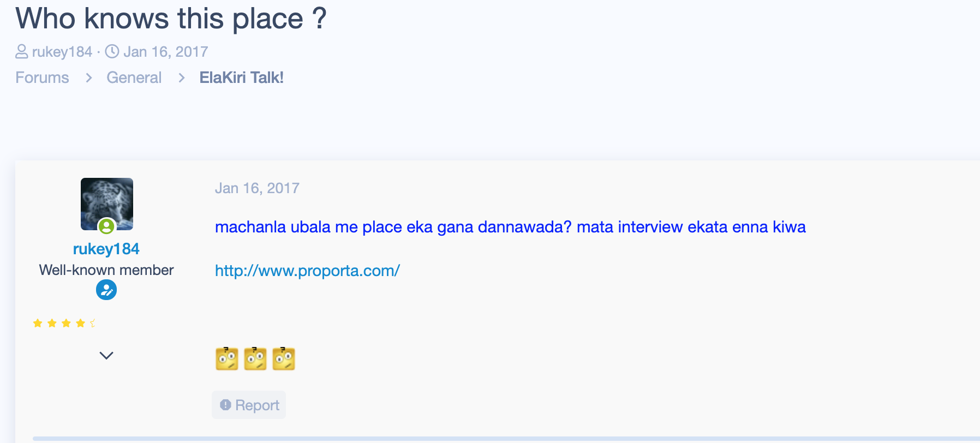Expand the user details chevron below stars
This screenshot has height=443, width=980.
tap(106, 356)
